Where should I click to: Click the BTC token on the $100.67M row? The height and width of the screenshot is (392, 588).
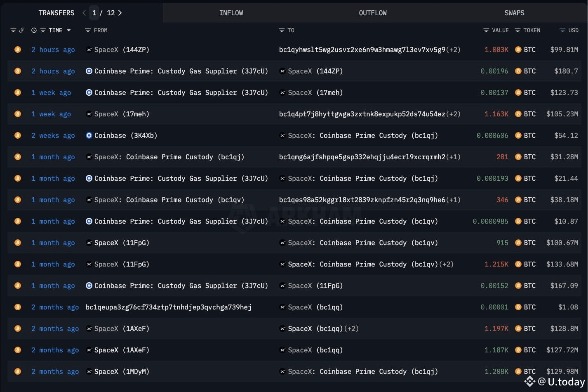525,243
